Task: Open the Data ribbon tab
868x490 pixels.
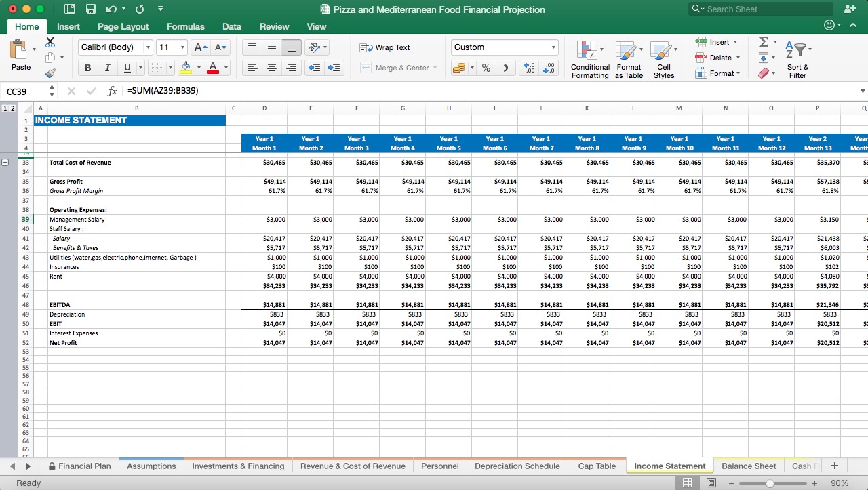Action: [x=231, y=26]
